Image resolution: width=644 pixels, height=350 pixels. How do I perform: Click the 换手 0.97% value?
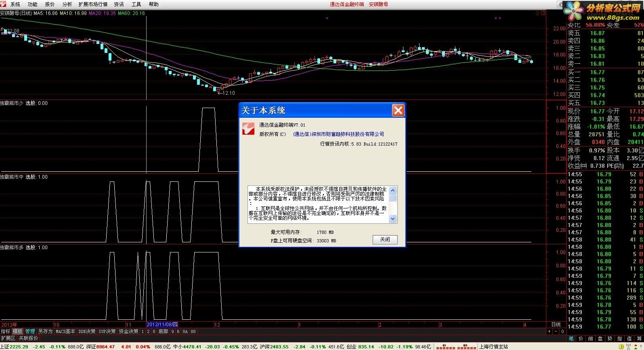pos(597,150)
